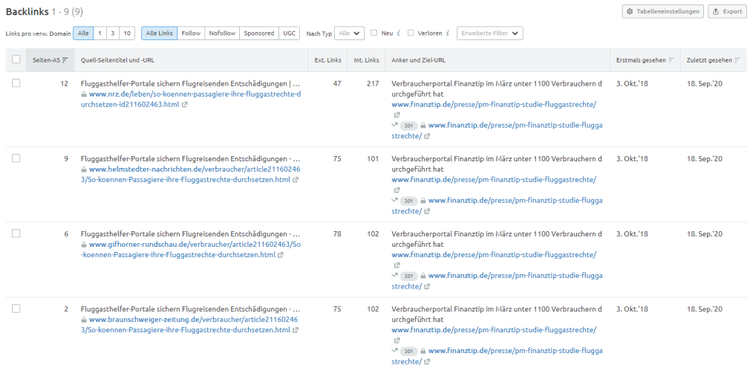This screenshot has height=365, width=750.
Task: Check the 'Neu' checkbox
Action: [374, 33]
